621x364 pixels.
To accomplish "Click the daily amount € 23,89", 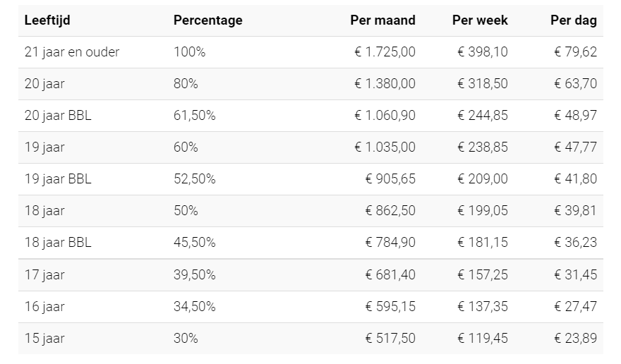I will coord(575,339).
